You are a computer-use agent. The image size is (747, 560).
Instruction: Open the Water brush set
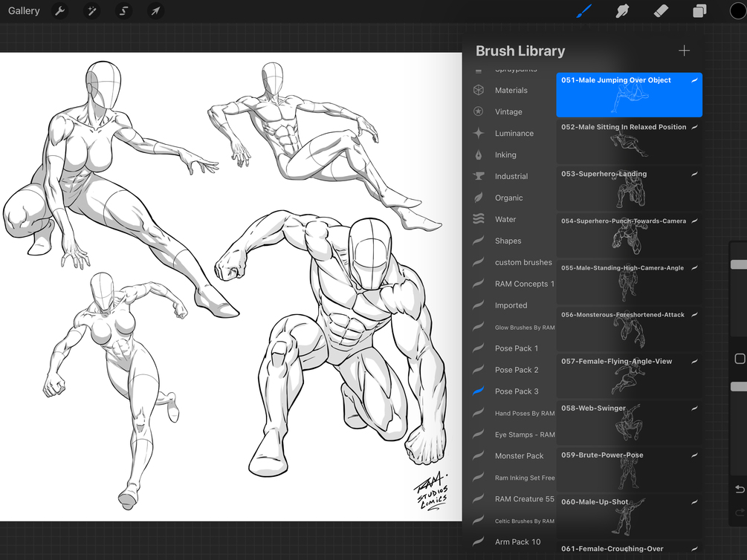pyautogui.click(x=505, y=219)
